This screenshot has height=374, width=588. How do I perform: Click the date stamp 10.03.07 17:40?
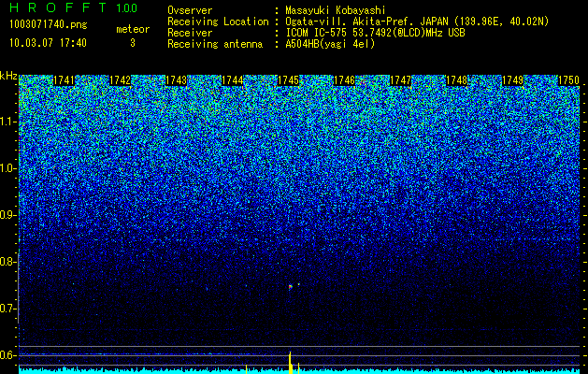coord(48,43)
